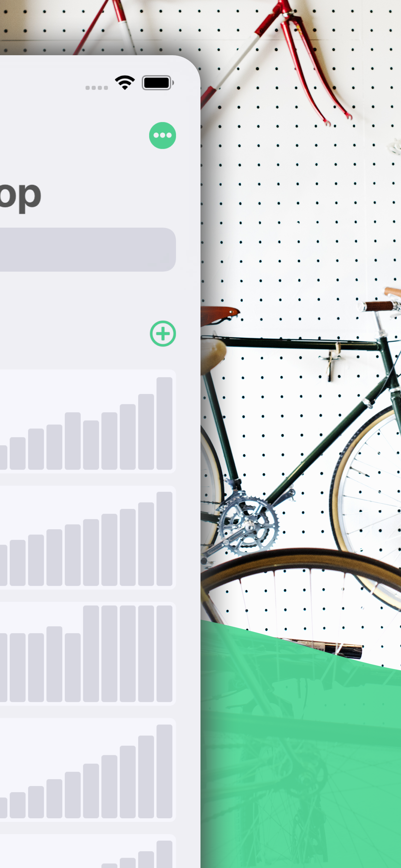Open the smoothly rising bar chart card

click(x=87, y=537)
